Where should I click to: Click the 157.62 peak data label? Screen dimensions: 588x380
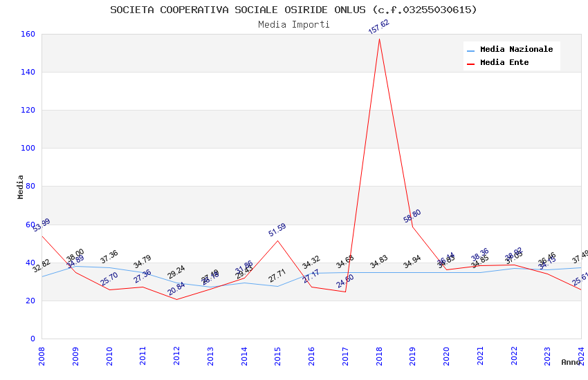point(379,27)
